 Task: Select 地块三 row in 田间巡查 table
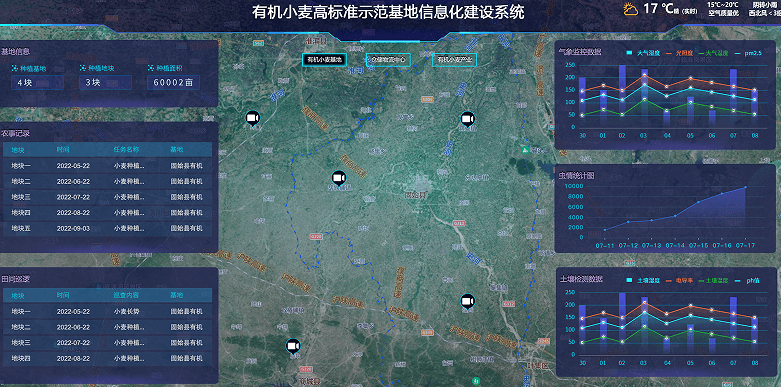[x=108, y=343]
